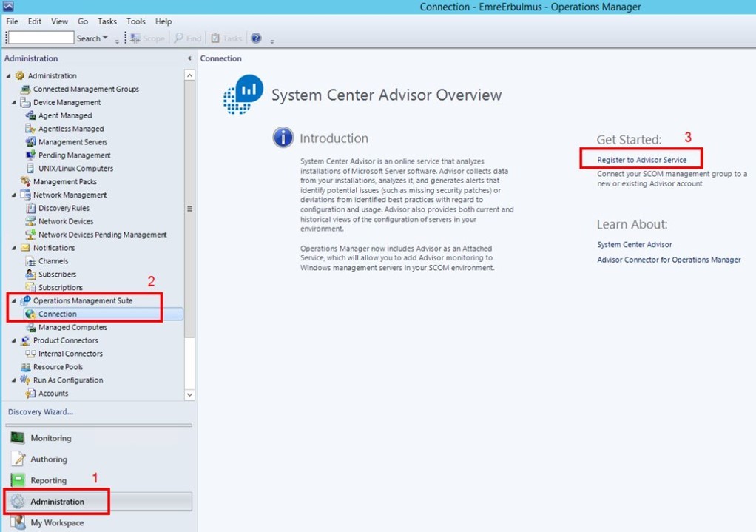
Task: Click the Search button label
Action: tap(89, 38)
